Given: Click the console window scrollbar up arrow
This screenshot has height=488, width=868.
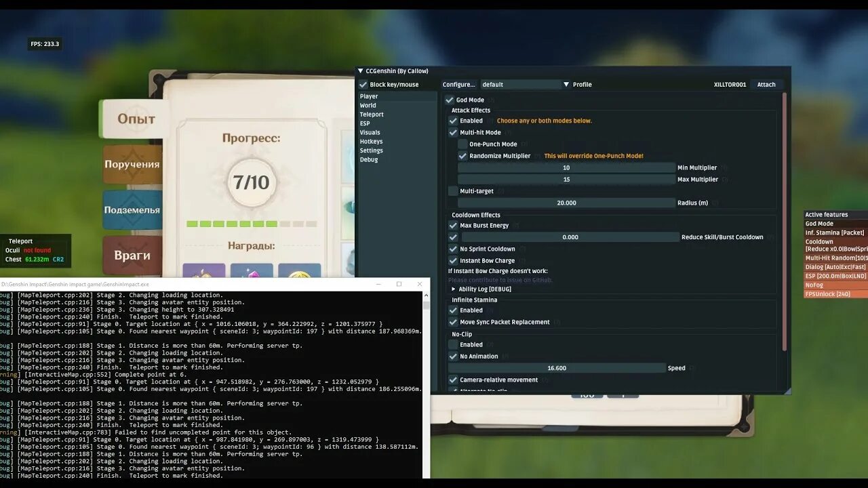Looking at the screenshot, I should [426, 295].
